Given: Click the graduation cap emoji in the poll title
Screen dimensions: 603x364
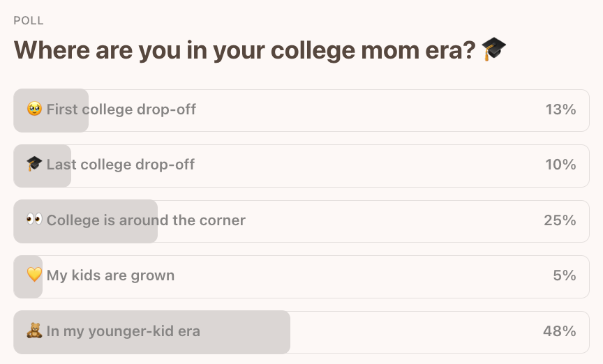Looking at the screenshot, I should point(494,50).
